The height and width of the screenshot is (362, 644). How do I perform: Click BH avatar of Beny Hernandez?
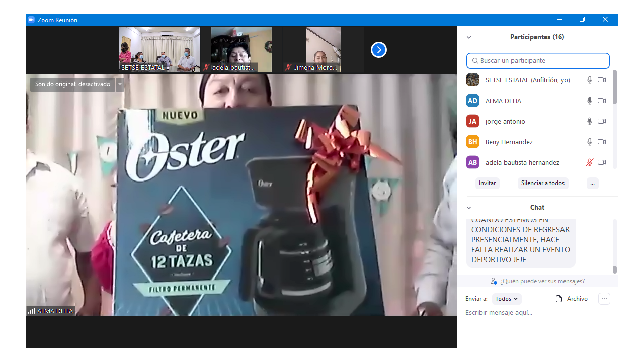[x=472, y=142]
